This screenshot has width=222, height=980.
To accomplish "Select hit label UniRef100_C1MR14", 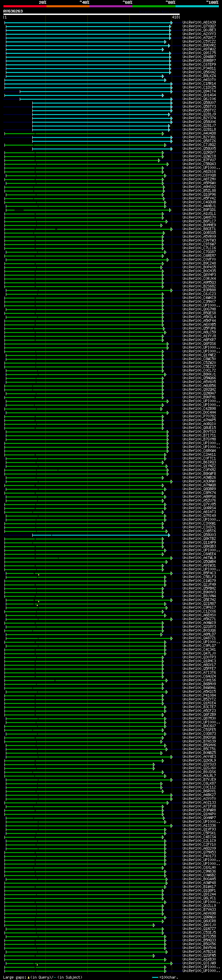I will point(199,84).
